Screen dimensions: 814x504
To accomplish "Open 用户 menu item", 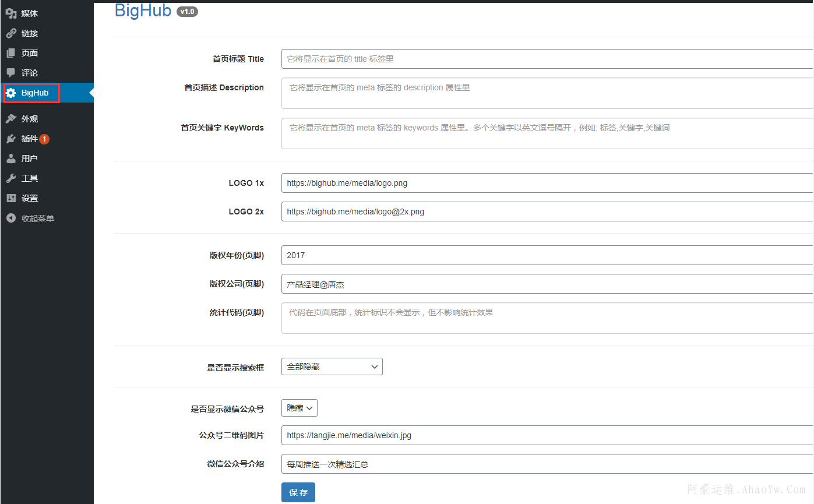I will [x=30, y=158].
